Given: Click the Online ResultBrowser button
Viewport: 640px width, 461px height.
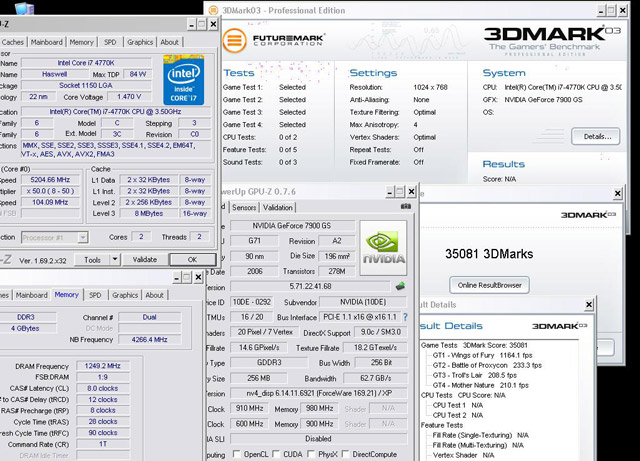Looking at the screenshot, I should click(x=489, y=285).
